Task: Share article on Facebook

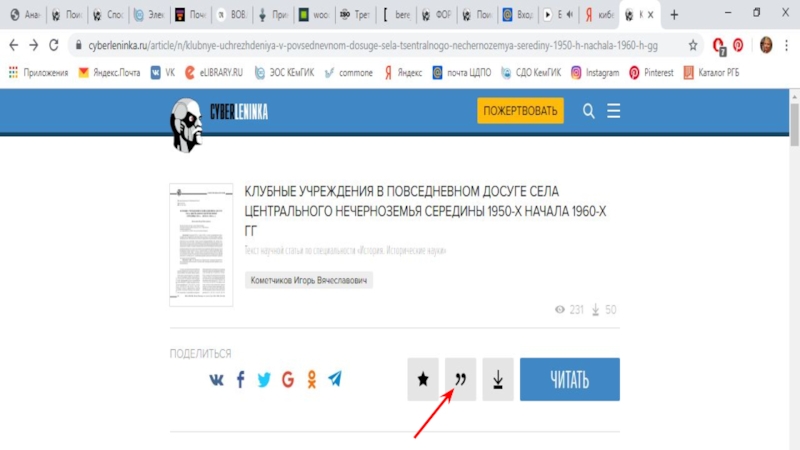Action: (240, 380)
